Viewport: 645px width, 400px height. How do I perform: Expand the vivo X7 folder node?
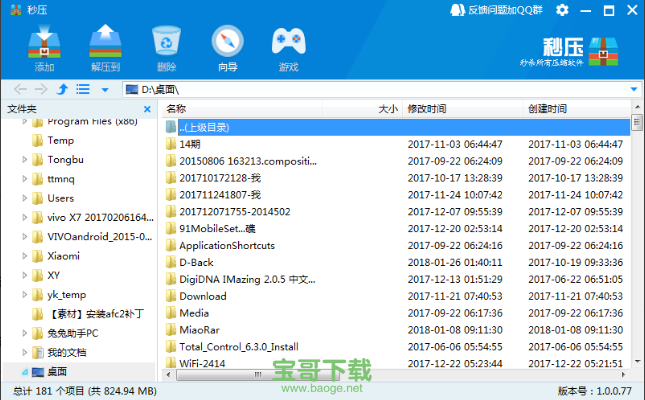click(24, 217)
